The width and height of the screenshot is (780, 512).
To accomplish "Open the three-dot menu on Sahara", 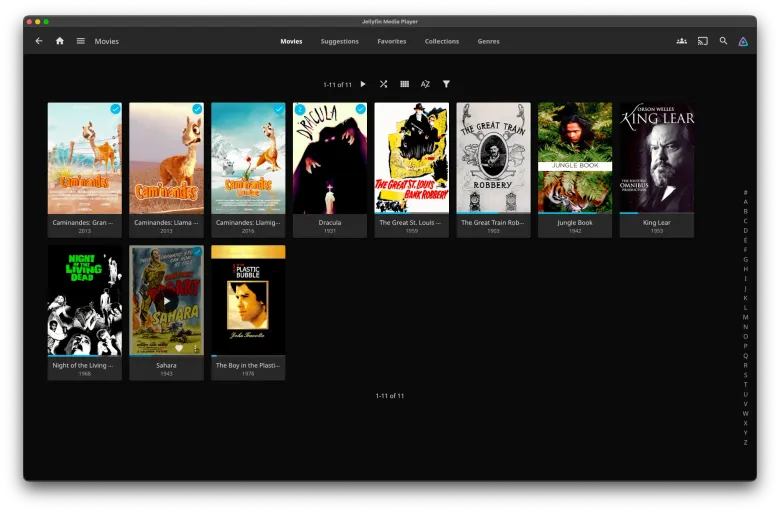I will (x=195, y=348).
